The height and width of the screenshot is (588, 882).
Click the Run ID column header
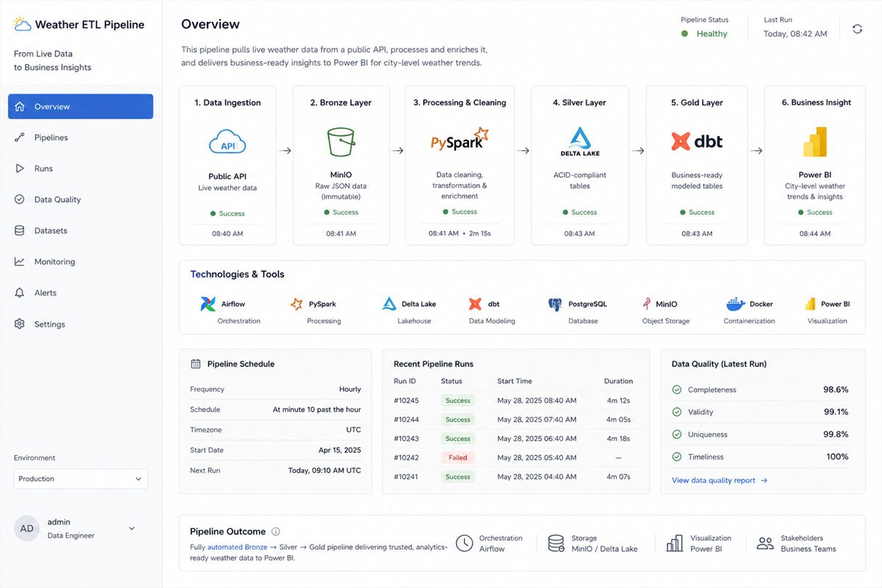coord(405,381)
